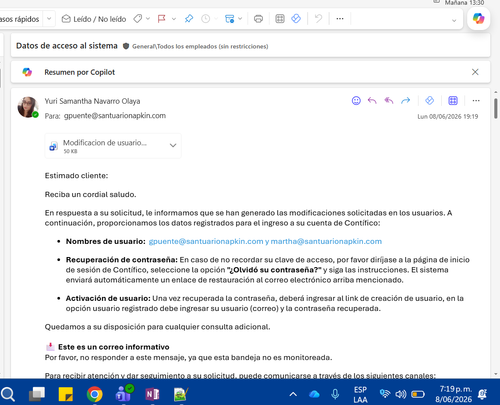
Task: Open OneNote from the taskbar
Action: (152, 394)
